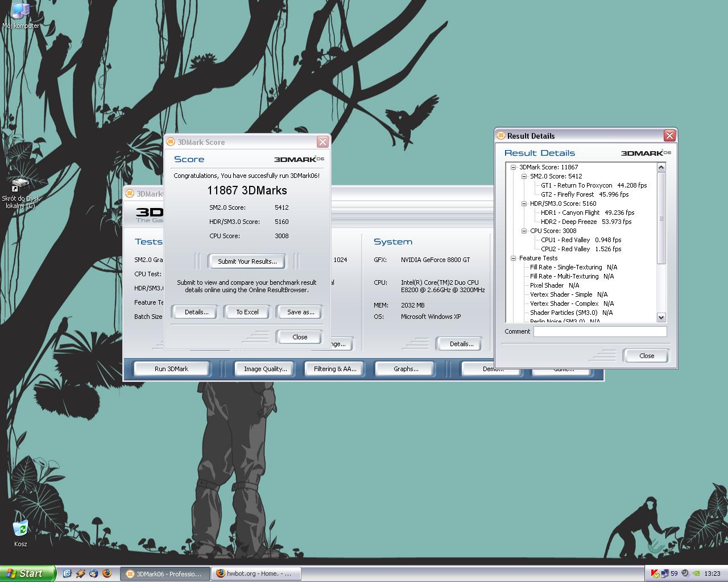728x582 pixels.
Task: Open the volume speaker tray icon
Action: pos(685,573)
